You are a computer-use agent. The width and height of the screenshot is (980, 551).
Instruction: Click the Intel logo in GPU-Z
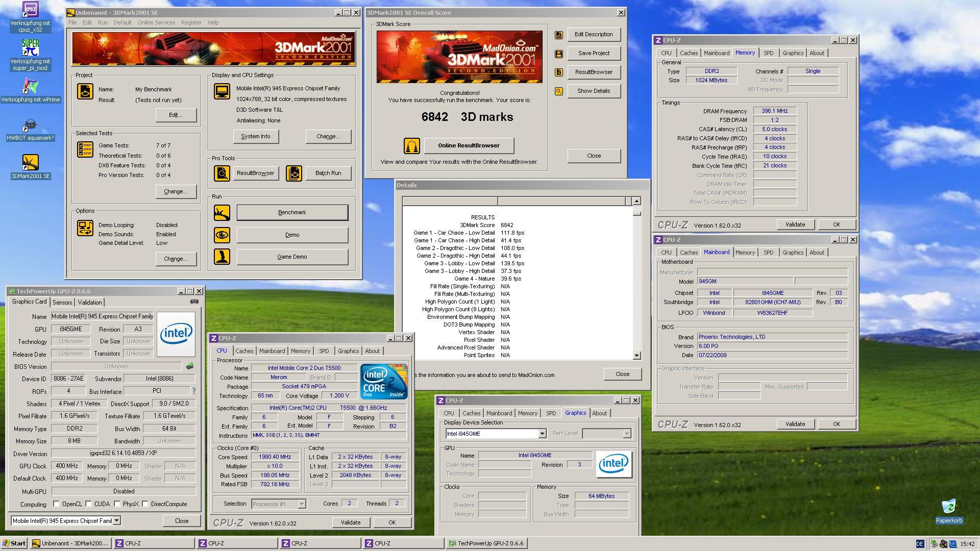pyautogui.click(x=176, y=334)
